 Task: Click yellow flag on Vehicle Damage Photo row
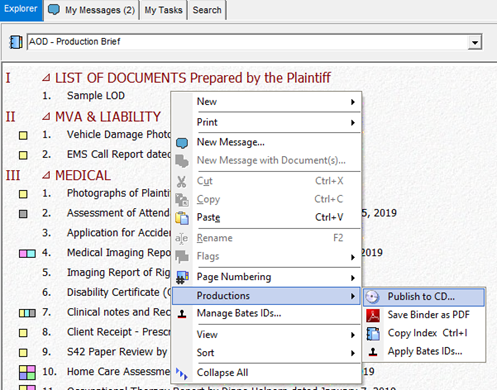point(23,135)
